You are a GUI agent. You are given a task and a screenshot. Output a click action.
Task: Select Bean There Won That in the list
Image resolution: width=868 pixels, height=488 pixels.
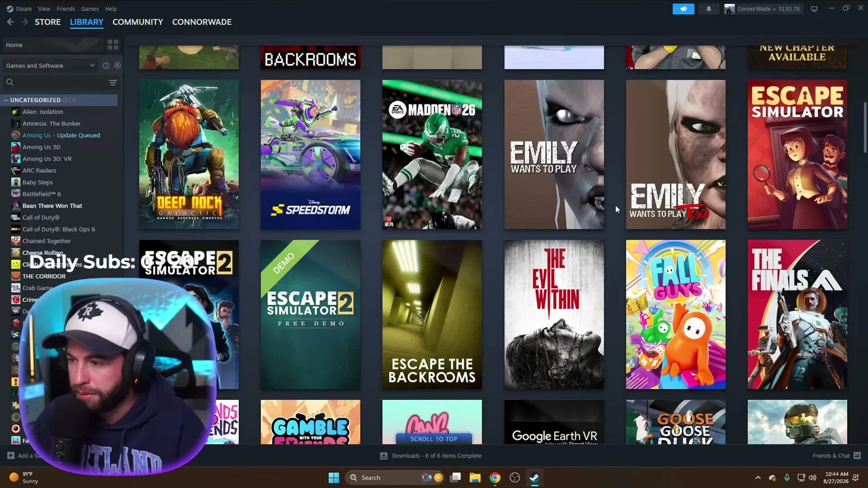[x=52, y=206]
